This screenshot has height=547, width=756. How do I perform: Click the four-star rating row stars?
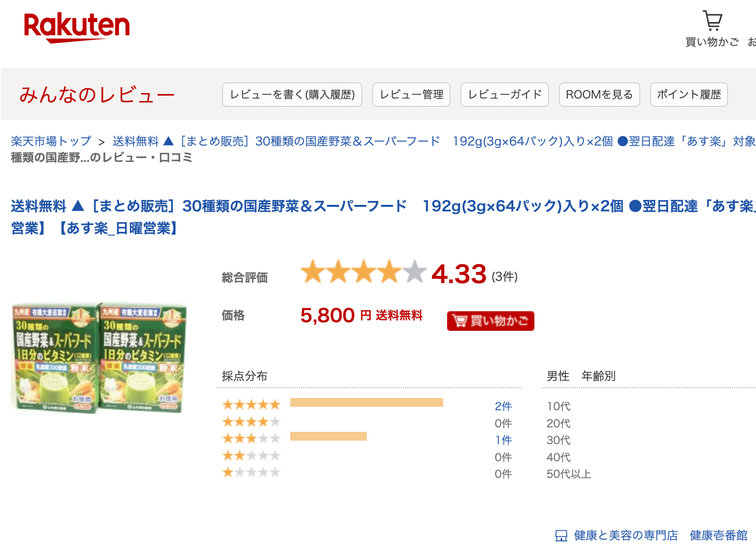click(251, 422)
